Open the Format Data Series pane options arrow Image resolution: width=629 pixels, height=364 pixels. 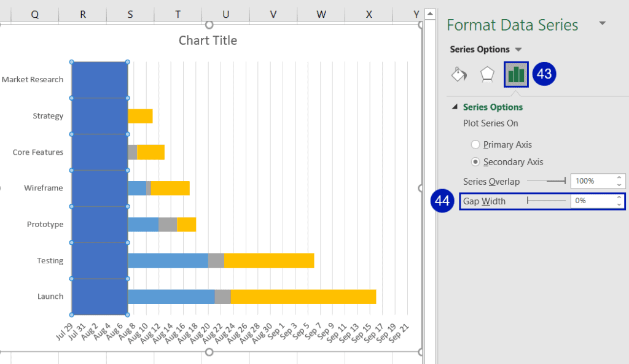(602, 23)
